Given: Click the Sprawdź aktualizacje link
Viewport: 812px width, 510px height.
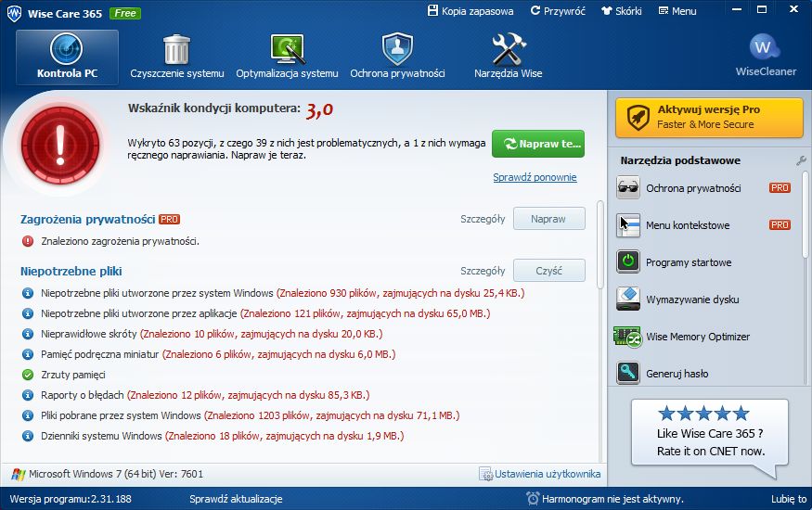Looking at the screenshot, I should pyautogui.click(x=236, y=499).
